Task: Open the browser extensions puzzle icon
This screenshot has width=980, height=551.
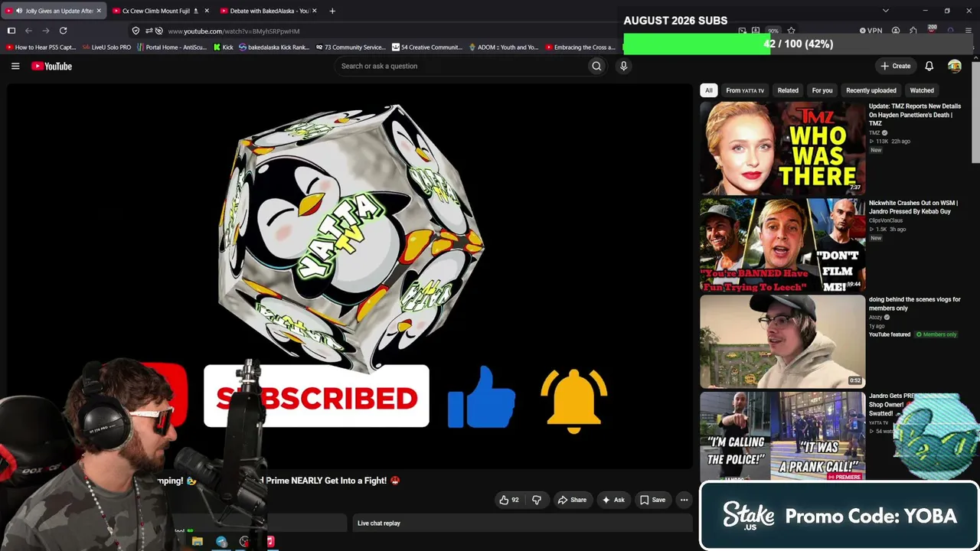Action: pyautogui.click(x=913, y=31)
